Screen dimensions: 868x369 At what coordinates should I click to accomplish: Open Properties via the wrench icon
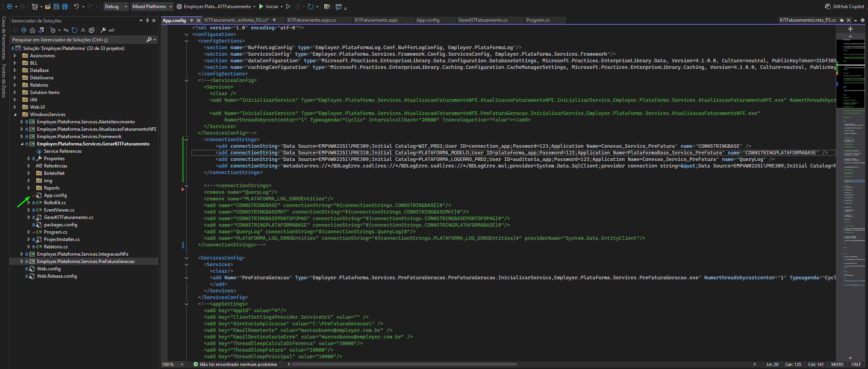[x=103, y=30]
